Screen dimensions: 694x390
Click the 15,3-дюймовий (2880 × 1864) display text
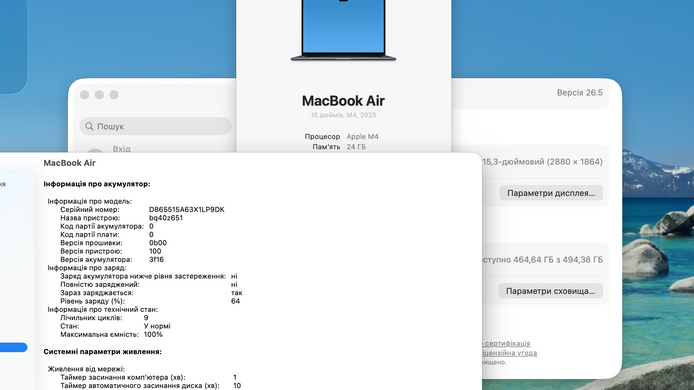click(x=542, y=162)
